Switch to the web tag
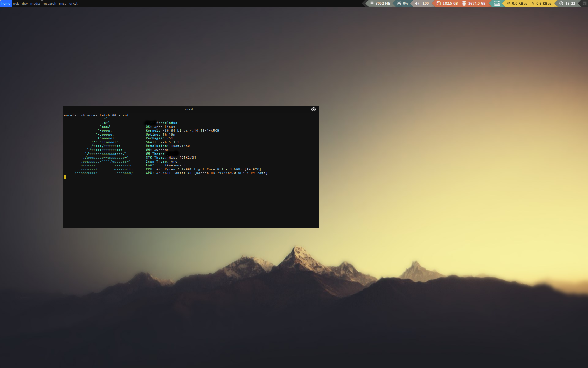Image resolution: width=588 pixels, height=368 pixels. pos(16,4)
